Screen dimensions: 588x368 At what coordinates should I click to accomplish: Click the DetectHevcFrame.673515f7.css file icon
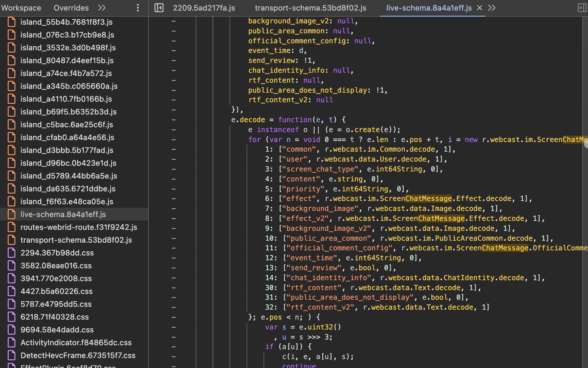pos(12,355)
